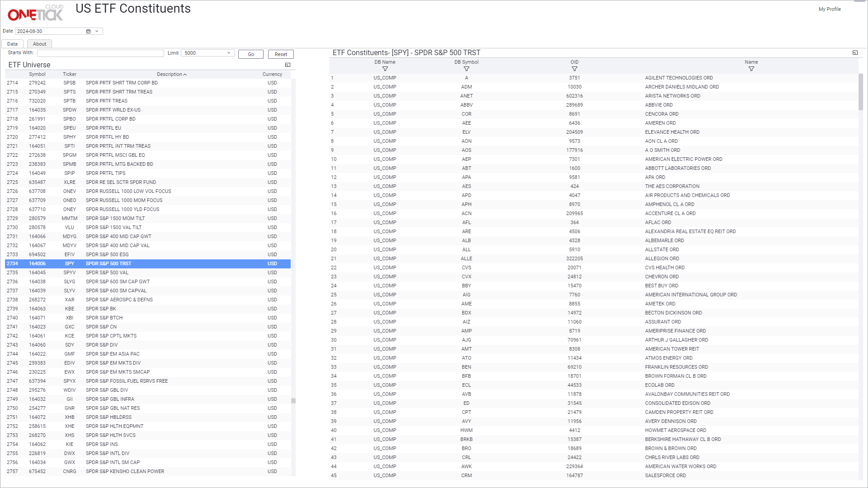Open the DB Name column filter

pos(385,69)
